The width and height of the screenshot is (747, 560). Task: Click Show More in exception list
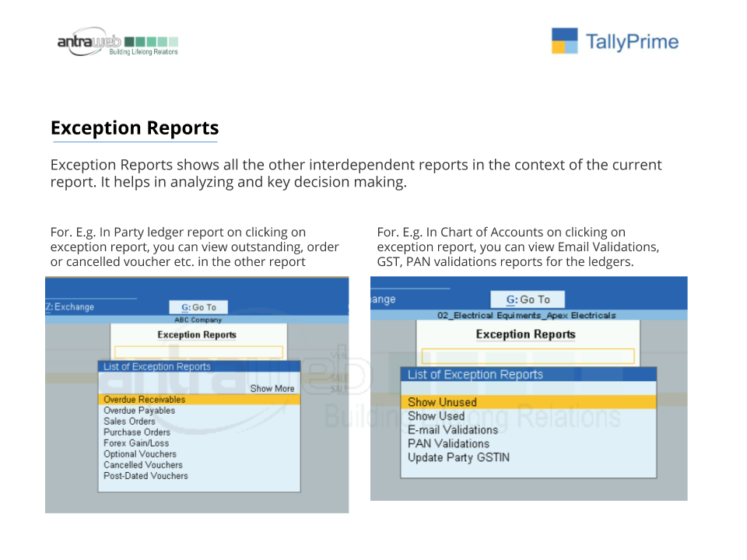[x=272, y=389]
